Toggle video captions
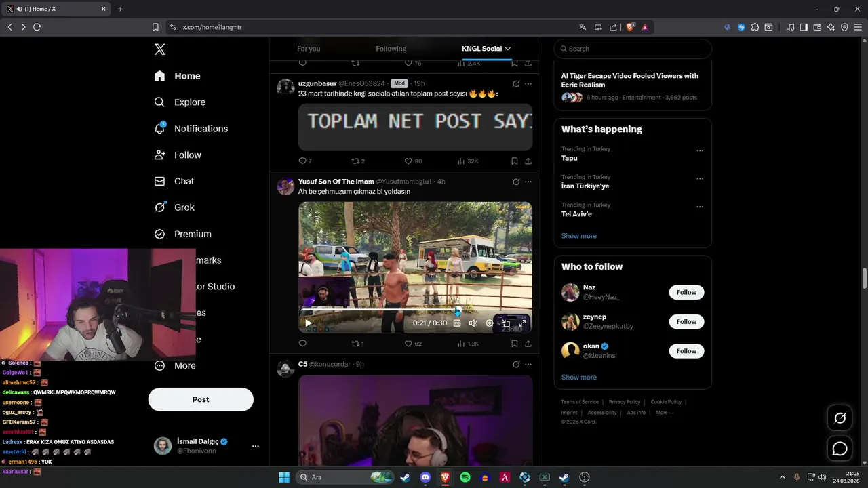868x488 pixels. 457,323
